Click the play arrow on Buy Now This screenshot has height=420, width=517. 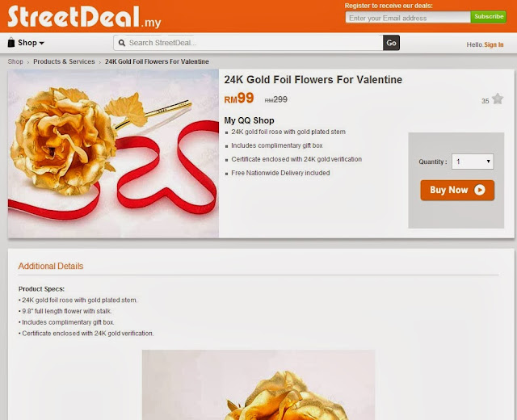pos(480,190)
